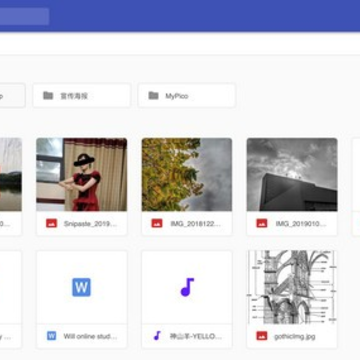Open the 宣传海报 folder label
Image resolution: width=360 pixels, height=360 pixels.
pos(74,96)
